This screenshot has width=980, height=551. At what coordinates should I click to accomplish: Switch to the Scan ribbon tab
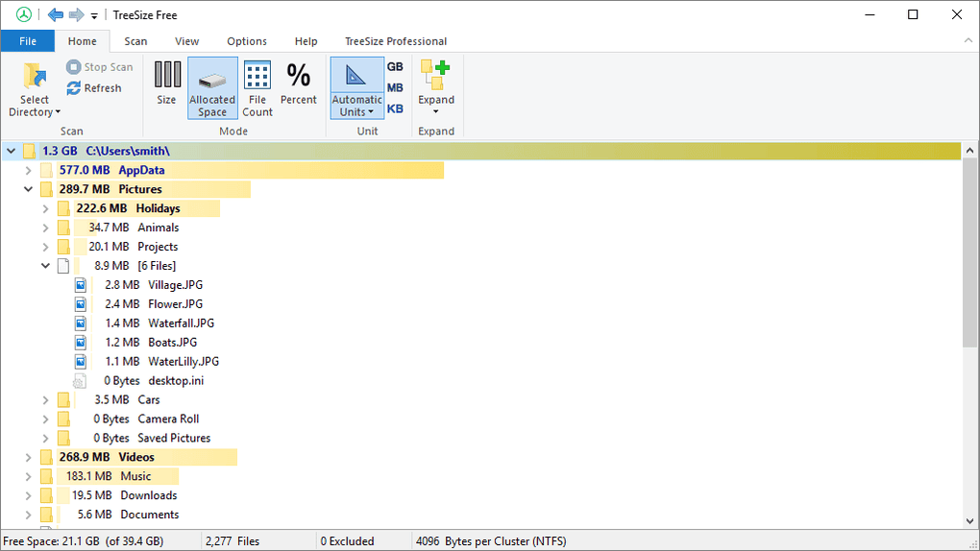pyautogui.click(x=135, y=41)
